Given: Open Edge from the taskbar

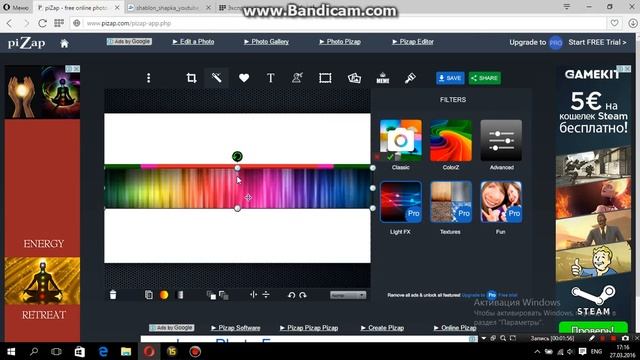Looking at the screenshot, I should (x=103, y=351).
